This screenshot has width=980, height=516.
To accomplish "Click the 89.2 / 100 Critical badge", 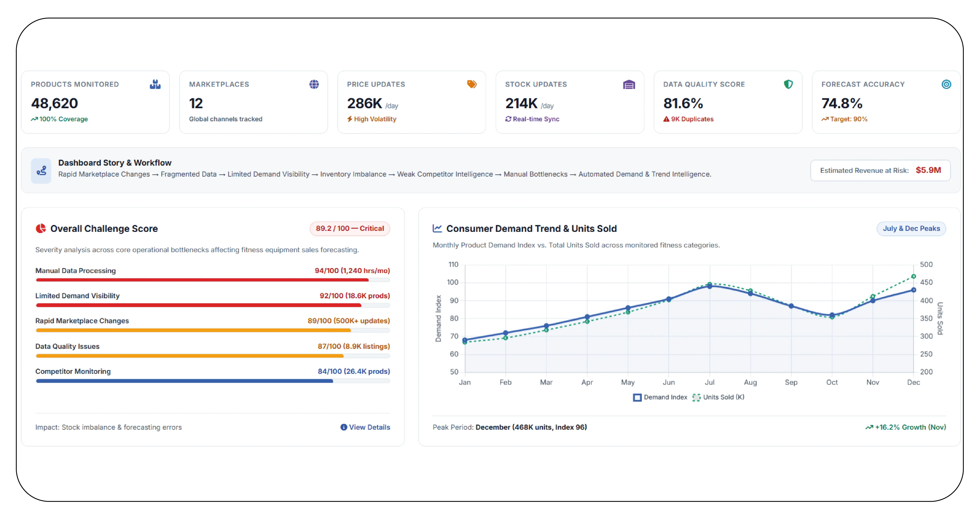I will [350, 229].
